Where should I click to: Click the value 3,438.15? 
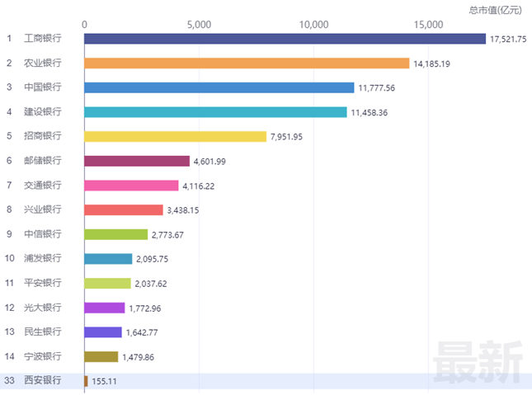[183, 210]
